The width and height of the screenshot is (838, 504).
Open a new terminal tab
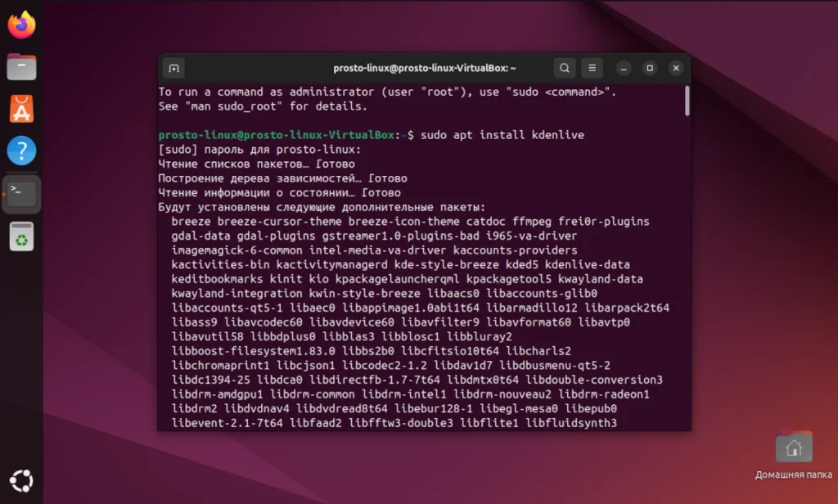coord(173,69)
